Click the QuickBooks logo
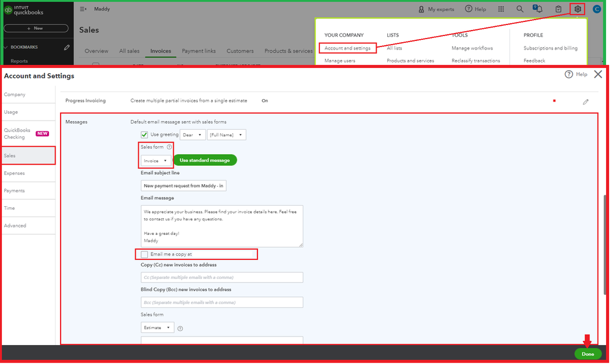 [24, 10]
